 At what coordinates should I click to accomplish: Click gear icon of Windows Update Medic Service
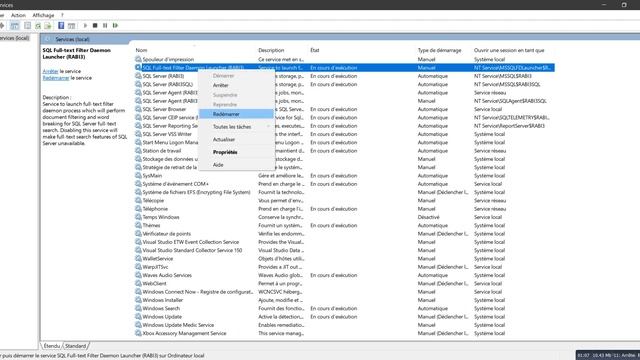click(138, 325)
